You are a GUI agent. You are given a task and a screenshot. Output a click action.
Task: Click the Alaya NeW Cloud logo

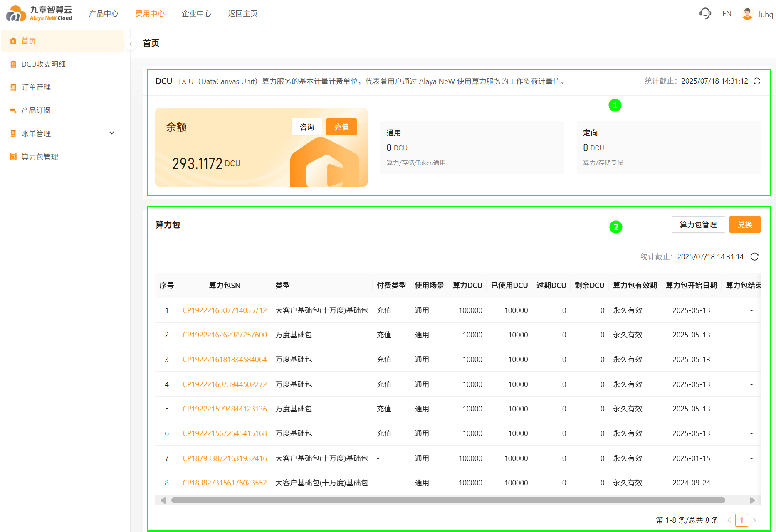[x=39, y=13]
